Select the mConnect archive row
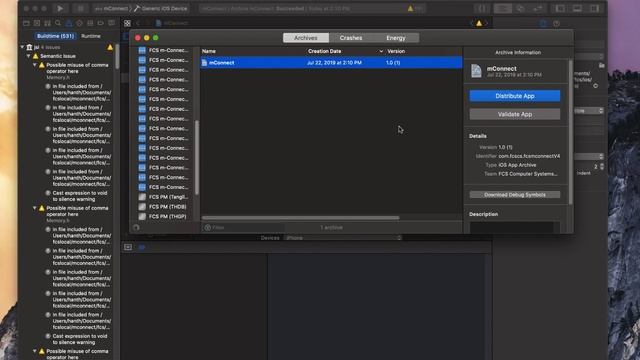This screenshot has height=360, width=640. click(x=331, y=62)
